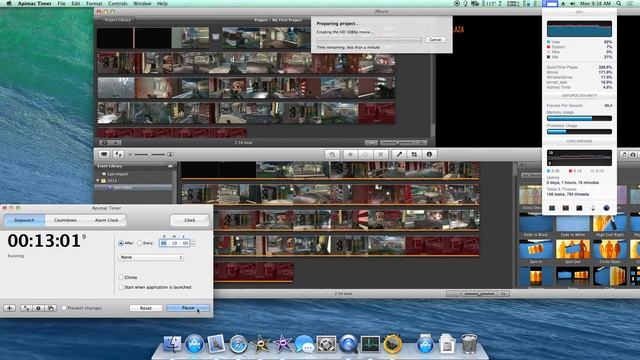
Task: Select Last Import in Event Library
Action: click(x=118, y=174)
